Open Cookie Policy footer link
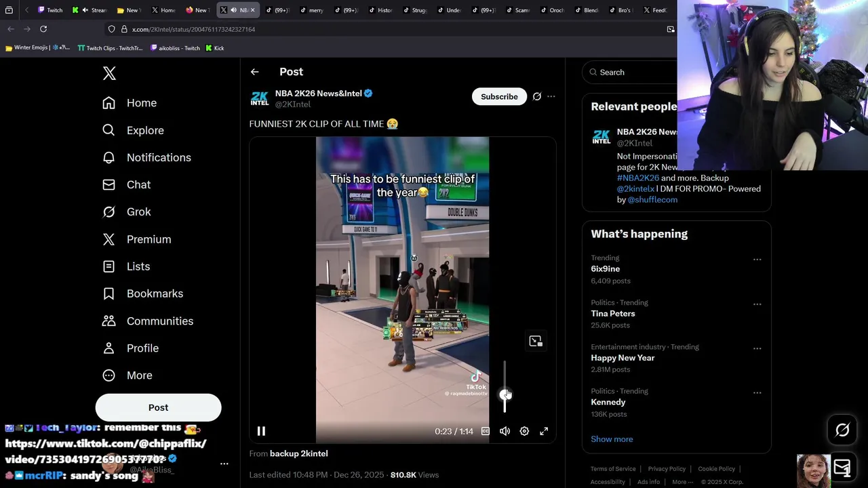Viewport: 868px width, 488px height. pos(716,469)
